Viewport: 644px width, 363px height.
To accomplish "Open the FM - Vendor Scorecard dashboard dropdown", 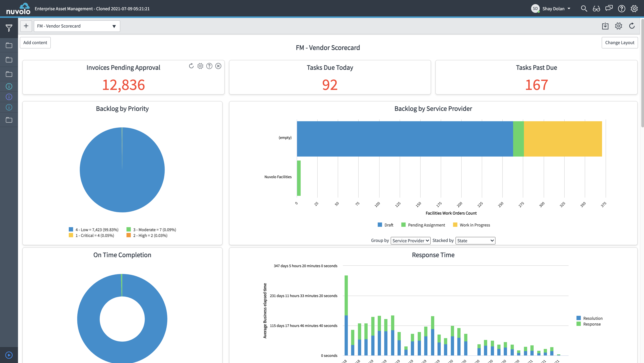I will tap(77, 26).
